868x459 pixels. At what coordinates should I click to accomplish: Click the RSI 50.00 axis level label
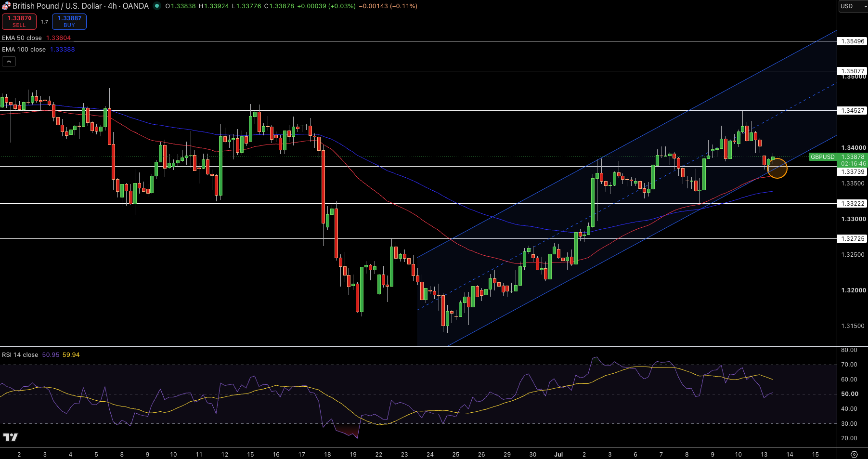point(850,394)
